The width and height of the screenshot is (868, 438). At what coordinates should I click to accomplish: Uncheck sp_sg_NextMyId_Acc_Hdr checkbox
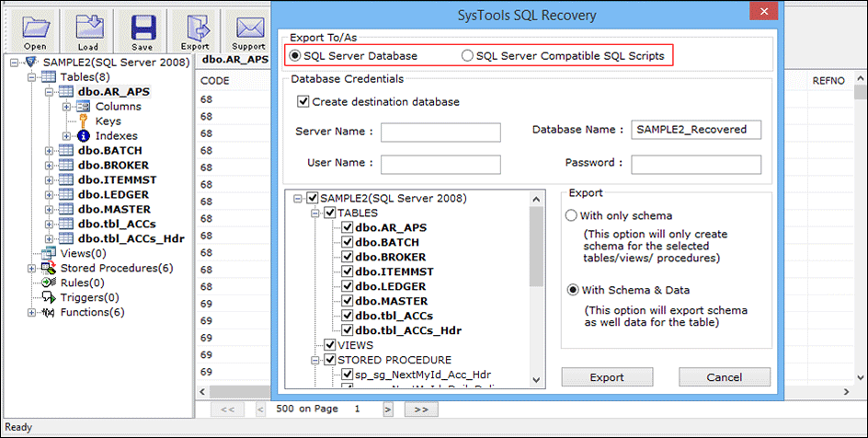347,375
